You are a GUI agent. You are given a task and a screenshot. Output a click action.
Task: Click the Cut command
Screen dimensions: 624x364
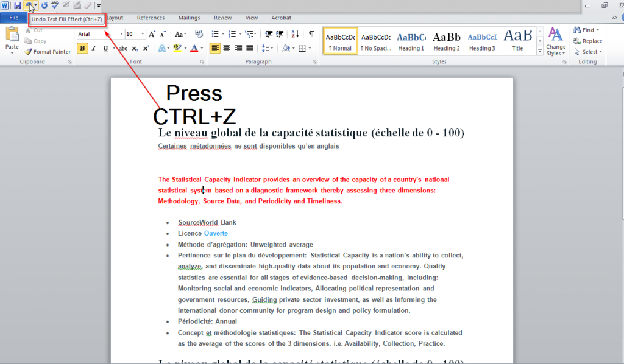34,30
